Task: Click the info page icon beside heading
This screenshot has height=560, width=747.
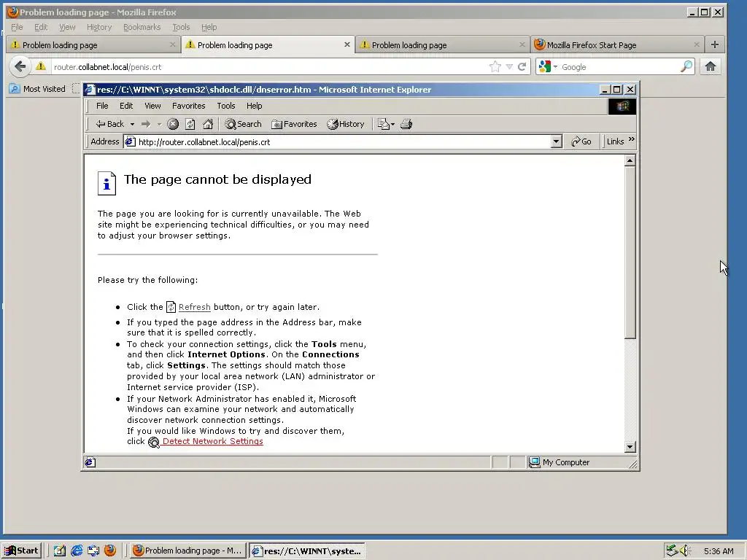Action: [107, 183]
